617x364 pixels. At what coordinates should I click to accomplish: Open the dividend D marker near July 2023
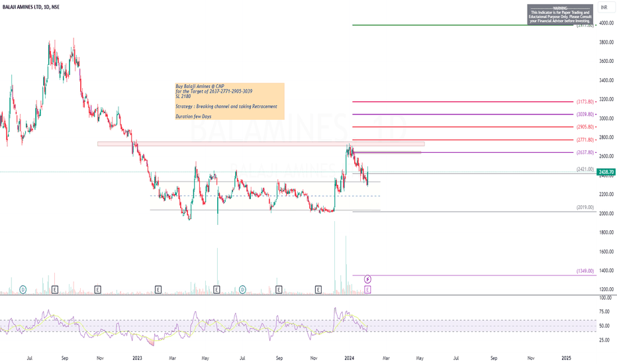point(242,290)
